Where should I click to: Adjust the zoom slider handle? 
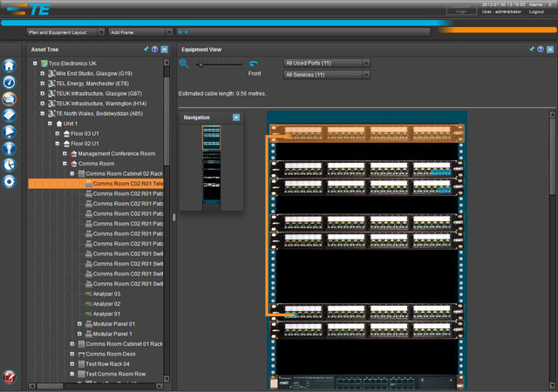201,65
